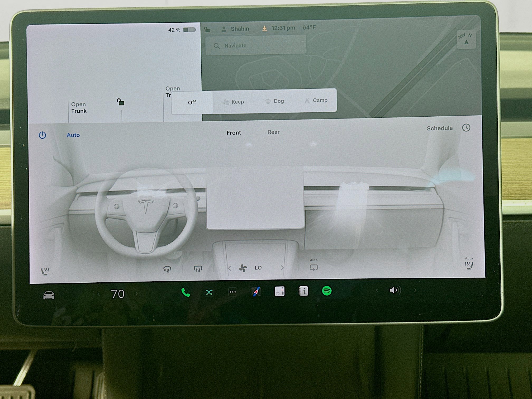Toggle Auto air recirculation icon
This screenshot has width=532, height=399.
point(314,265)
